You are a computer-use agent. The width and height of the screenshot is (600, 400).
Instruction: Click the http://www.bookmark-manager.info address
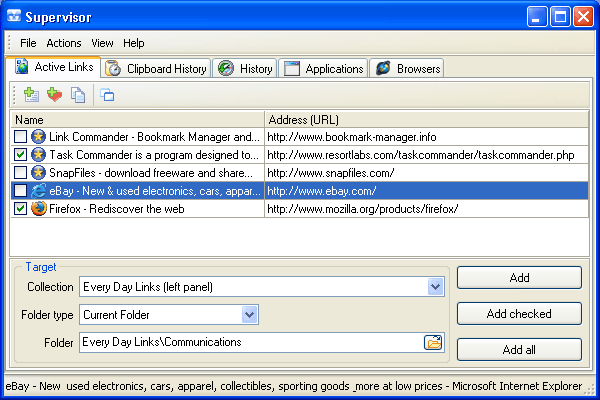[352, 137]
